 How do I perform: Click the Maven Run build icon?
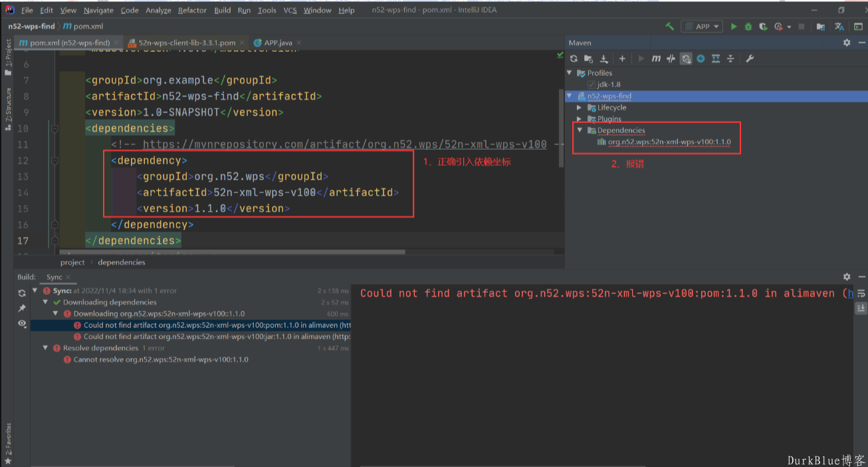coord(641,59)
